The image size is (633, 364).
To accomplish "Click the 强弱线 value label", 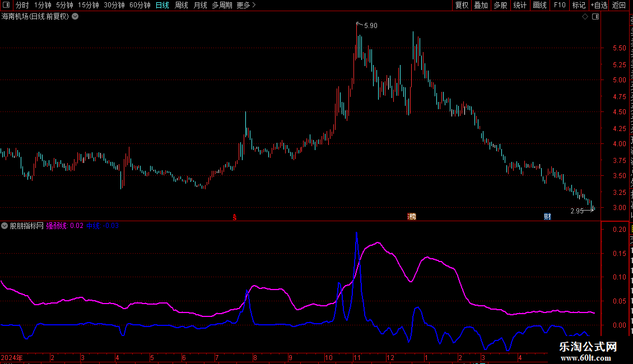I will pos(64,226).
